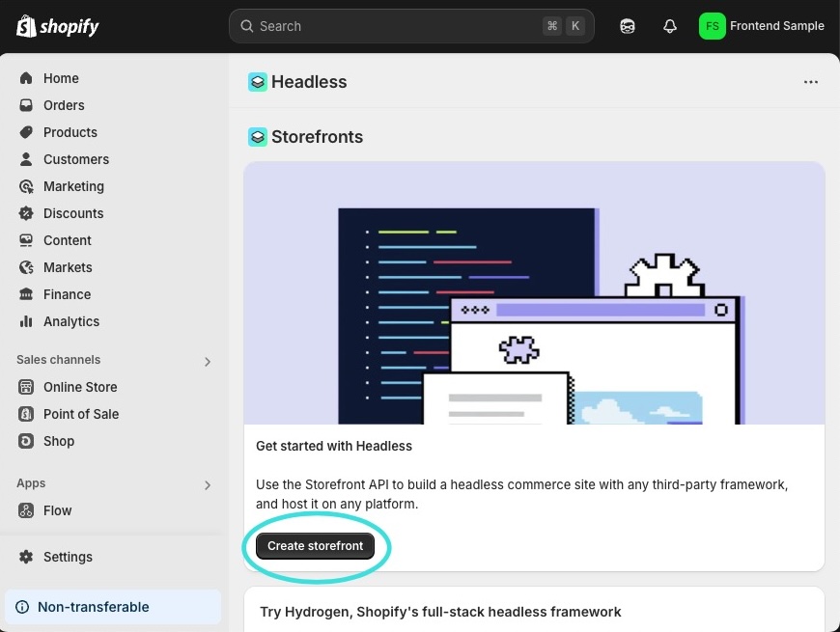Click the Content icon in sidebar
840x632 pixels.
[26, 240]
